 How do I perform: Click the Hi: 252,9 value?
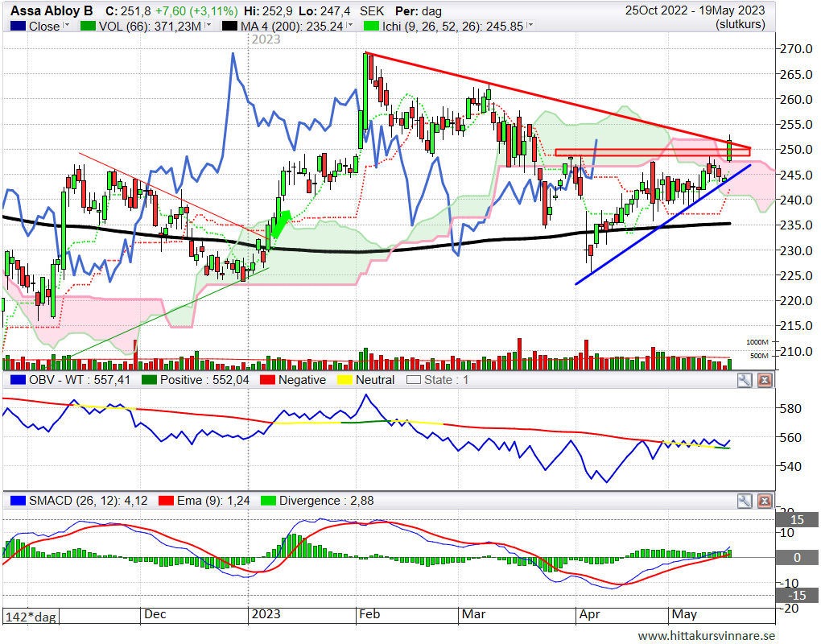coord(268,11)
